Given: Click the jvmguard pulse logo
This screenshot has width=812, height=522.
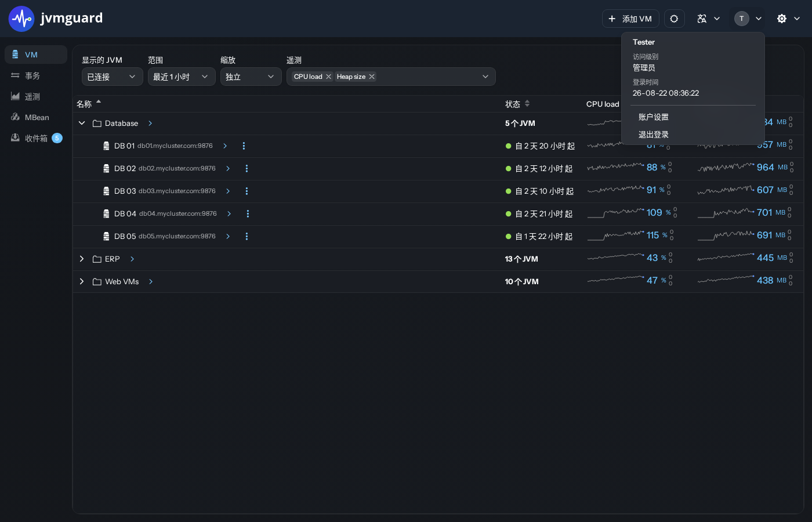Looking at the screenshot, I should coord(21,19).
